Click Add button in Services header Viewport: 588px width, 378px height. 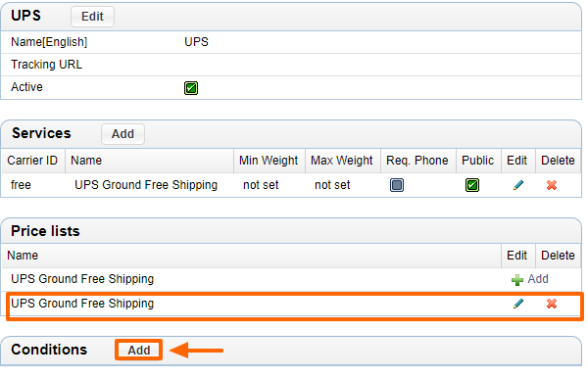(x=122, y=134)
